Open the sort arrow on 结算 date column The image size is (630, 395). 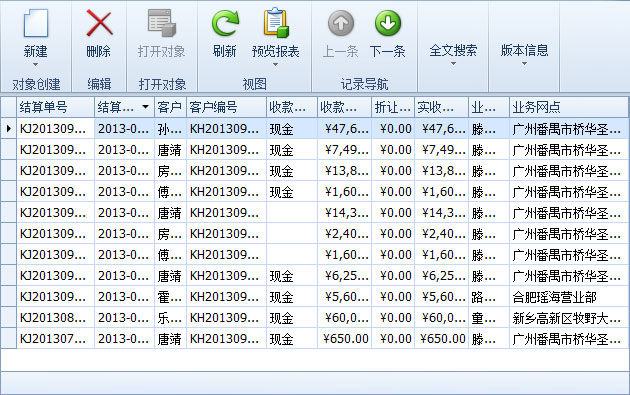(145, 107)
